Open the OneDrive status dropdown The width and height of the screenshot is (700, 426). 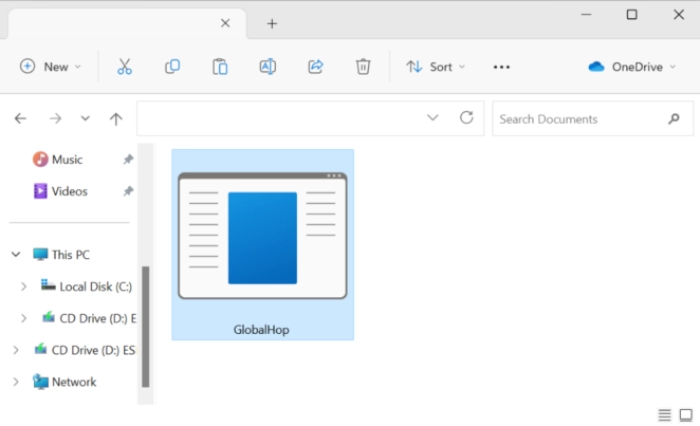pos(632,67)
